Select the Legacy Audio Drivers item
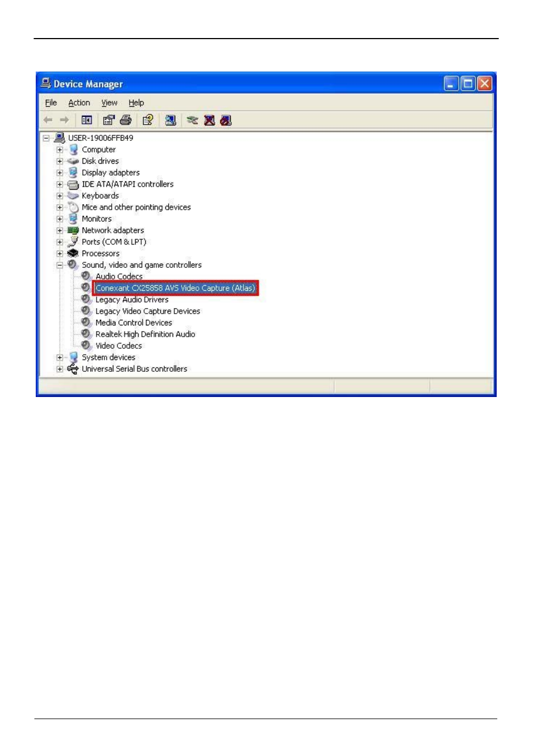This screenshot has width=533, height=756. pyautogui.click(x=132, y=300)
